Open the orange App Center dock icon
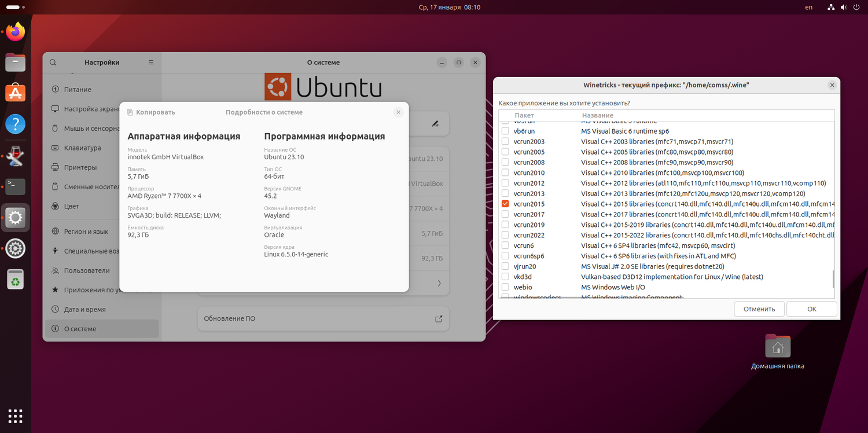The height and width of the screenshot is (433, 868). [x=16, y=93]
